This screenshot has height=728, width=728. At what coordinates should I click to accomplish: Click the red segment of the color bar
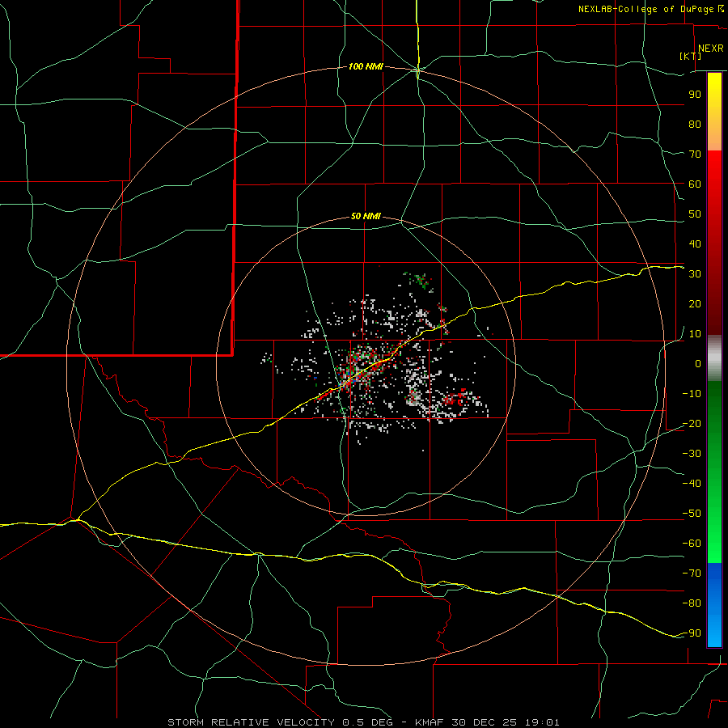(714, 243)
